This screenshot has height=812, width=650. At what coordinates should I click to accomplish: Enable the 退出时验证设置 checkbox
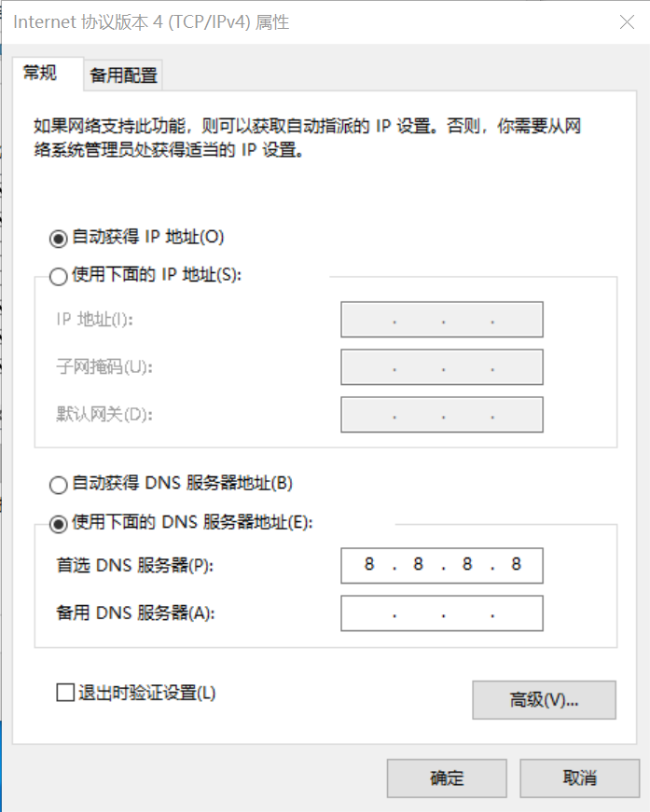tap(65, 693)
